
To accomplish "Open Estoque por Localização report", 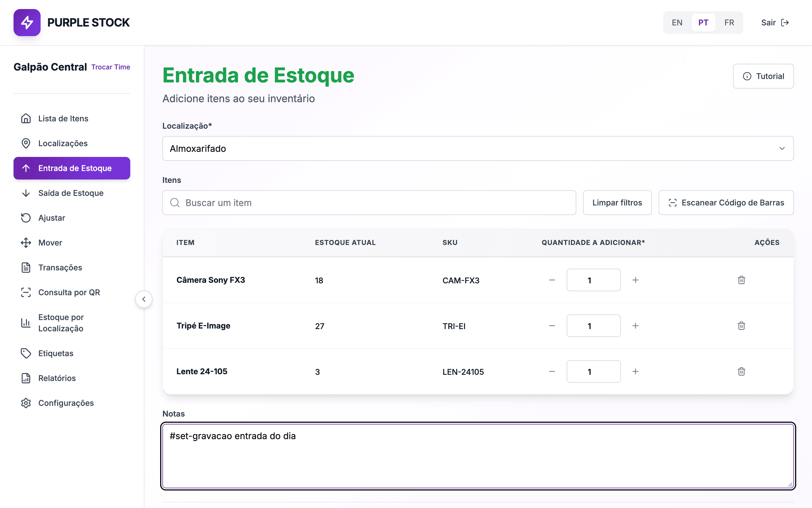I will click(x=72, y=323).
